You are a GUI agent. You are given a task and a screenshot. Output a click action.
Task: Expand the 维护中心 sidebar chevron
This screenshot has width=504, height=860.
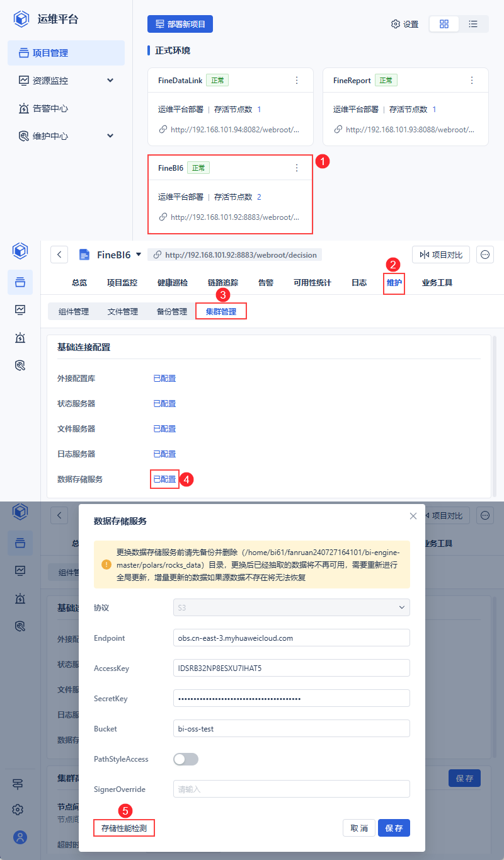point(110,136)
